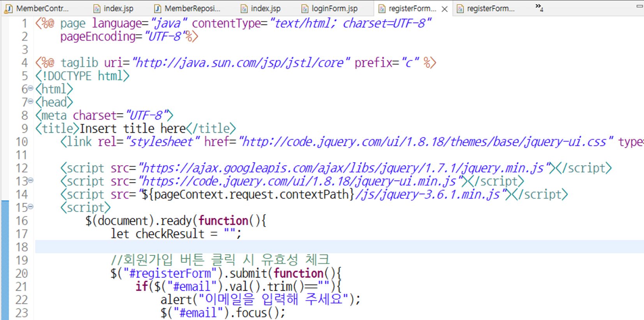Click the "//회원가입 버튼 클릭 시 유효성 체크" comment
644x320 pixels.
coord(220,260)
